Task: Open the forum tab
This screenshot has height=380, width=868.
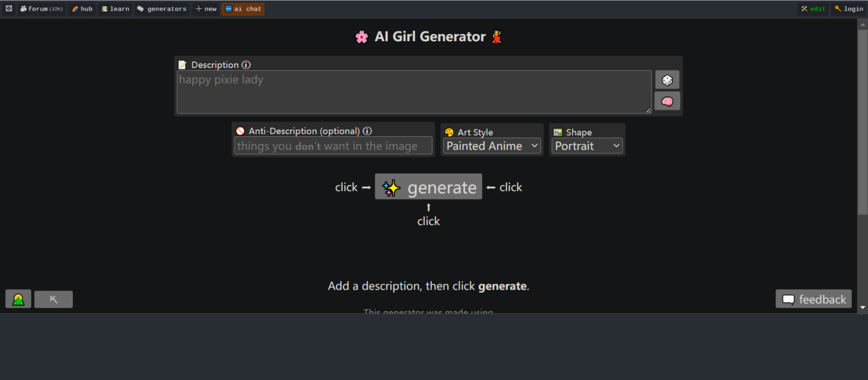Action: 41,9
